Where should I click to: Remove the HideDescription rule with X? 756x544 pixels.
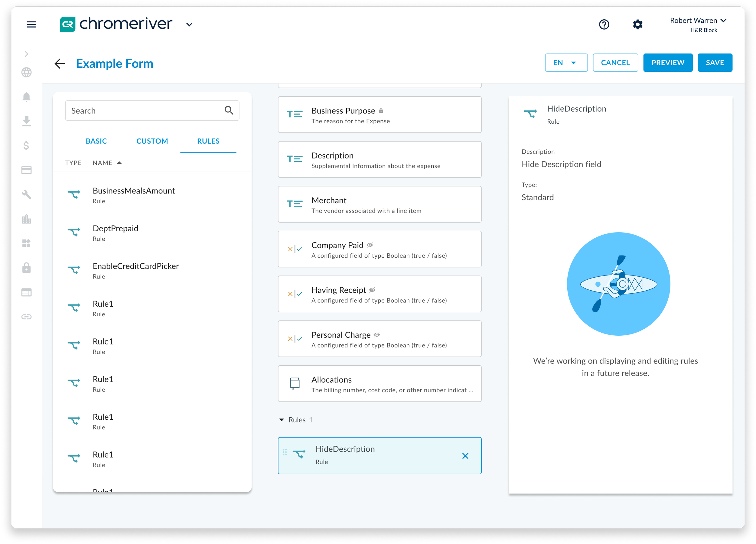465,456
